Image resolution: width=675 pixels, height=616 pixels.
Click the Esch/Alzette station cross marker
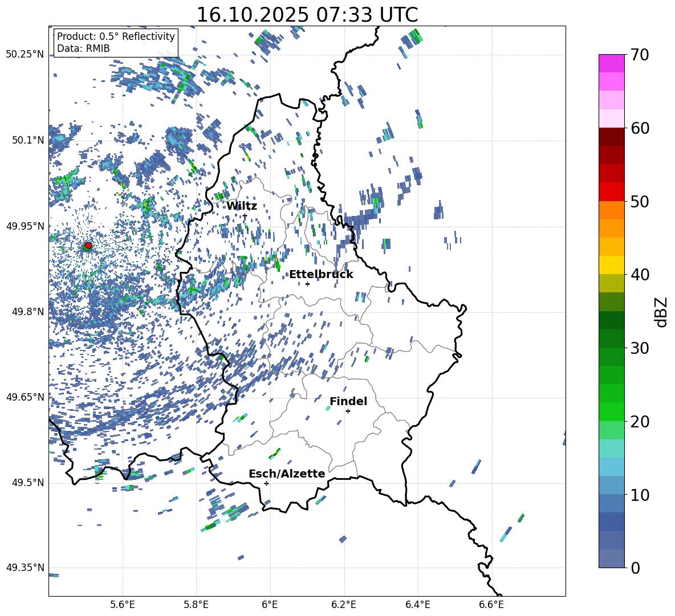pos(266,483)
